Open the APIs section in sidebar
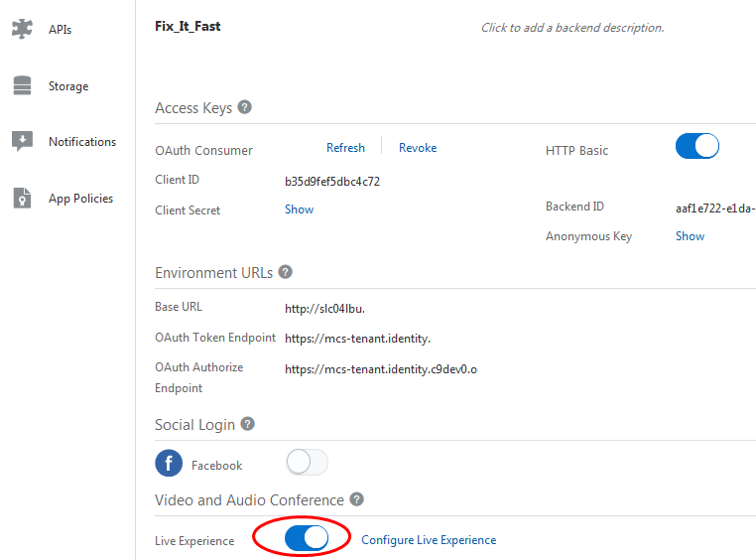This screenshot has height=560, width=756. [60, 30]
